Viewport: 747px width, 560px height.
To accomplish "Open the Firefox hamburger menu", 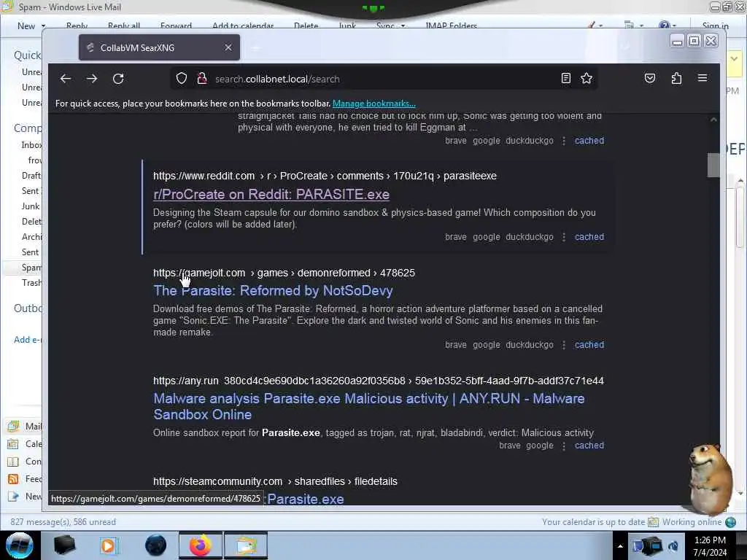I will point(703,78).
